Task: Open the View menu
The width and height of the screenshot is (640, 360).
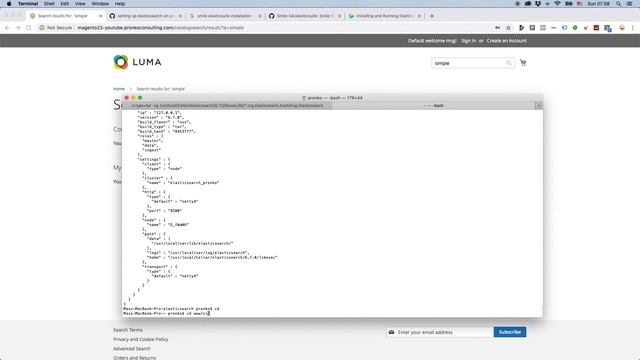Action: [80, 4]
